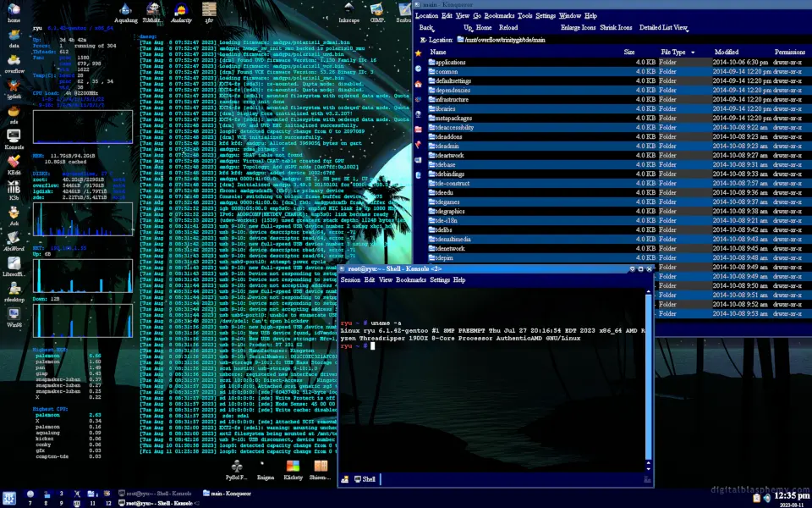Clear the Konqueror location bar
This screenshot has width=812, height=508.
423,40
